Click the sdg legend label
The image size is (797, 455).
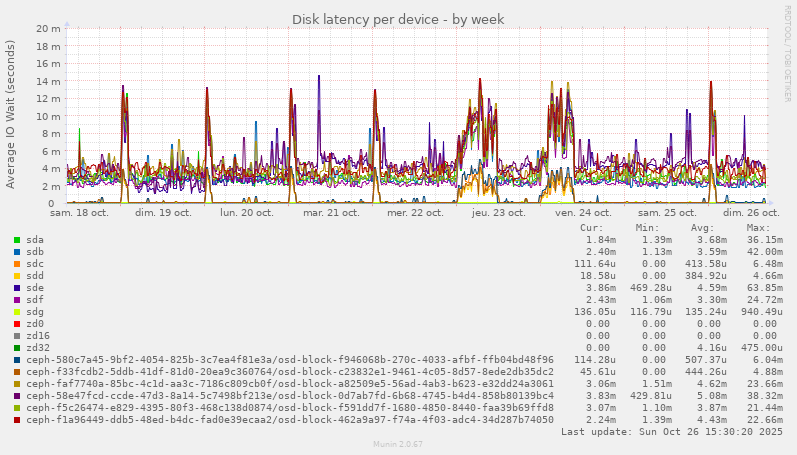35,312
